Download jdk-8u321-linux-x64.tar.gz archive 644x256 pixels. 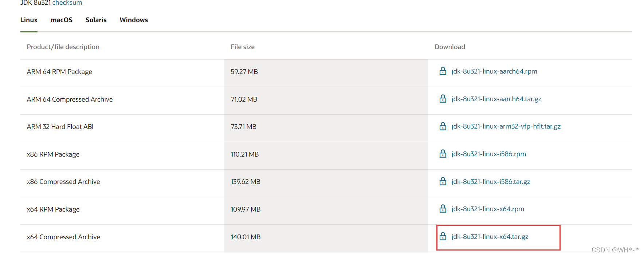click(490, 237)
